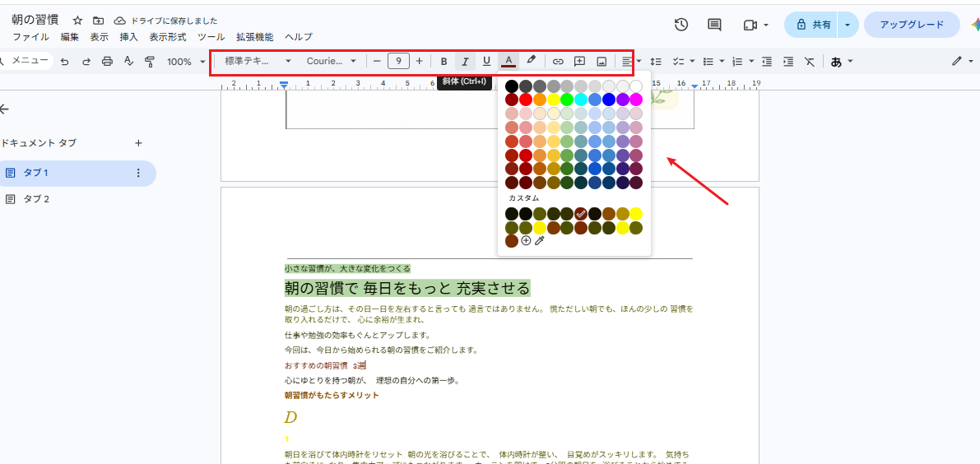
Task: Open the 拡張機能 menu
Action: pyautogui.click(x=254, y=37)
